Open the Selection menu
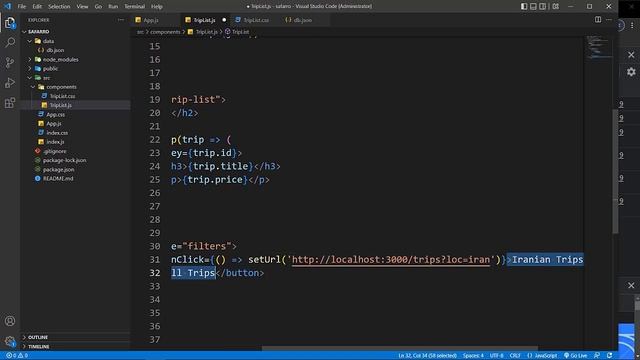 pos(59,7)
